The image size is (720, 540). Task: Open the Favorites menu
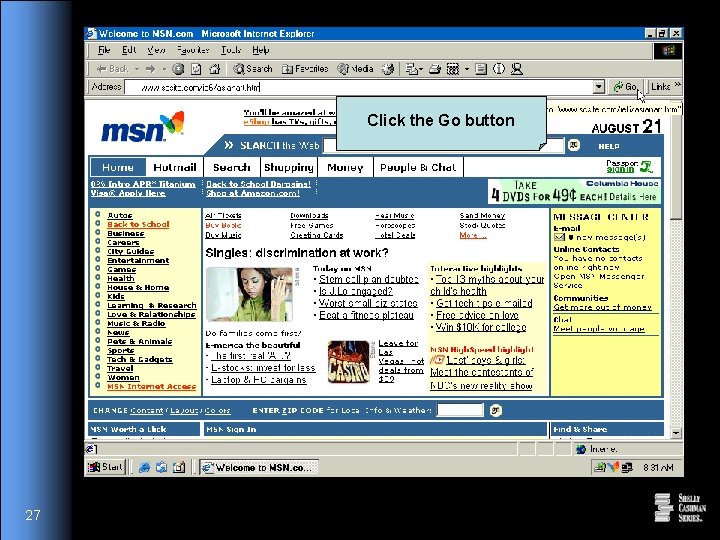tap(193, 50)
